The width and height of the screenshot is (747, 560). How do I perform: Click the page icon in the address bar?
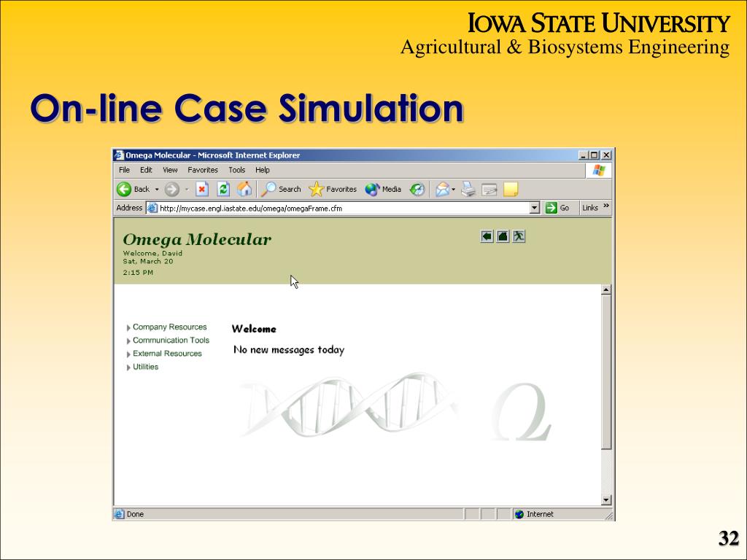point(152,208)
